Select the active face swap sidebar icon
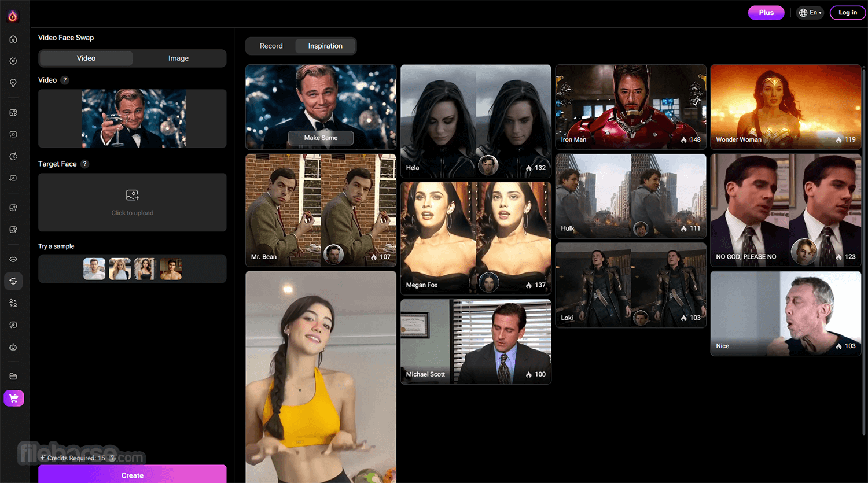 tap(13, 281)
